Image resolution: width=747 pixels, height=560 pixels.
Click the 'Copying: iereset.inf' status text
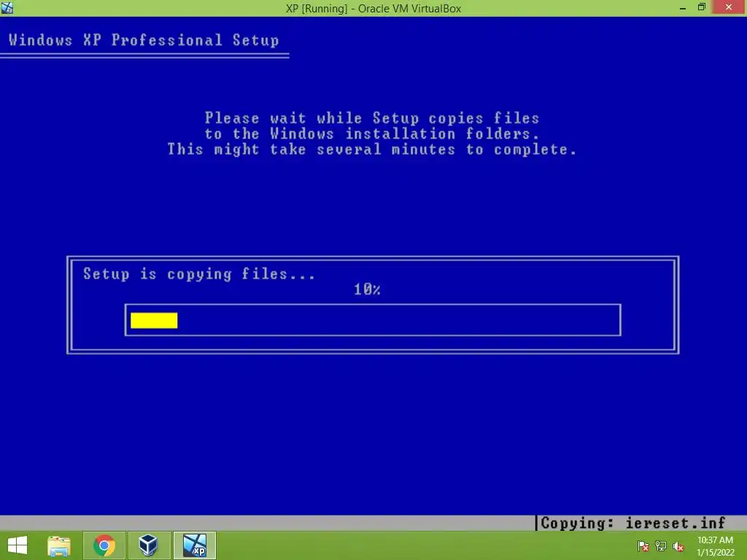coord(633,523)
